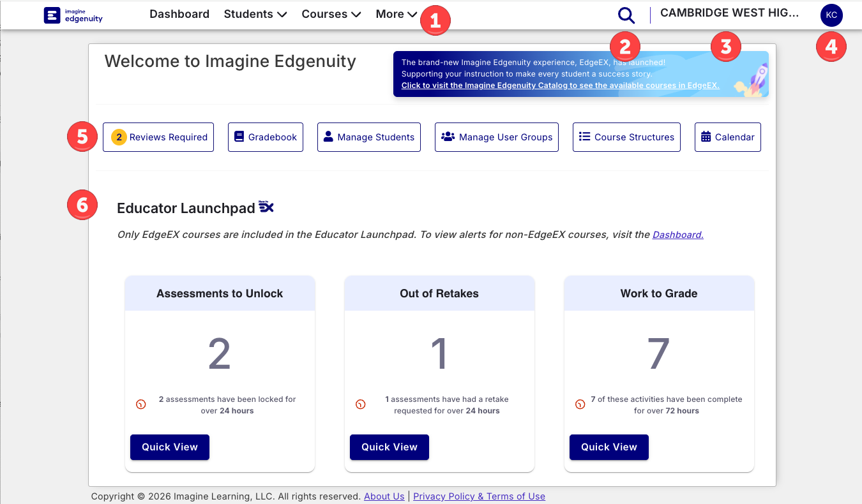Click the Out of Retakes card header
862x504 pixels.
pos(439,293)
